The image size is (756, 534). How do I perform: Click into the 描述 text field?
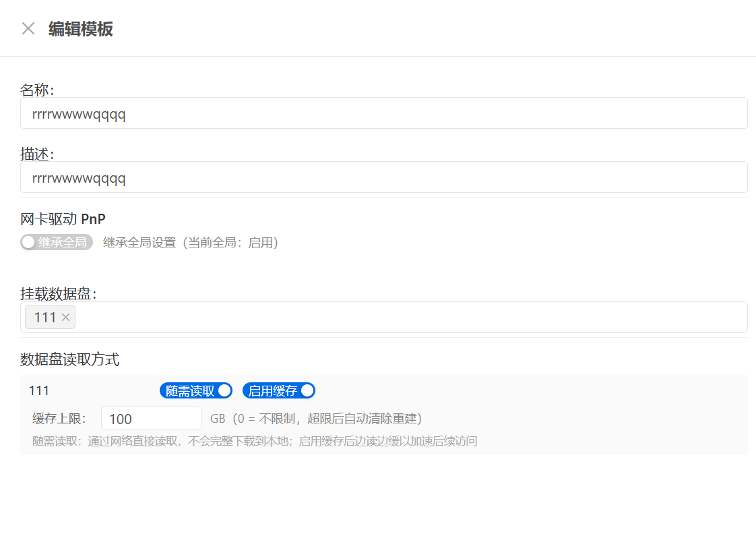(x=383, y=177)
